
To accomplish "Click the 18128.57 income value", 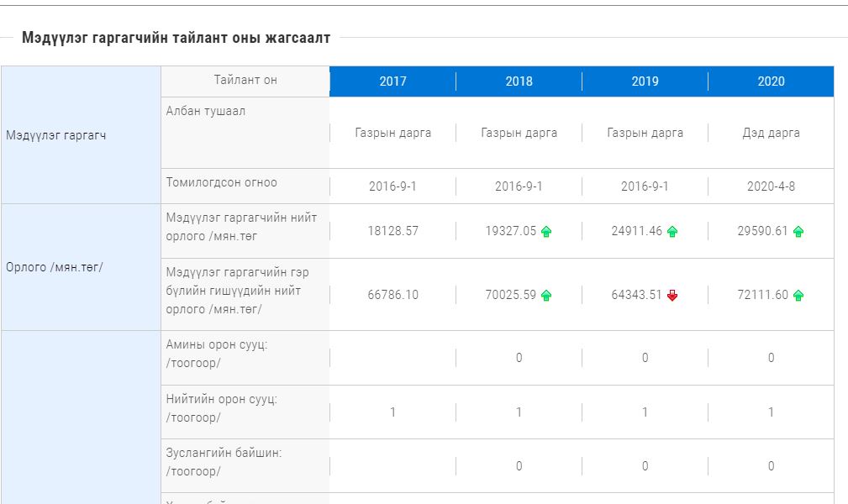I will pyautogui.click(x=392, y=231).
